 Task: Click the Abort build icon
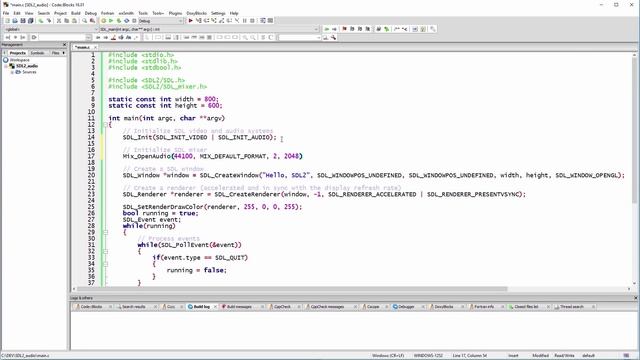pos(134,20)
